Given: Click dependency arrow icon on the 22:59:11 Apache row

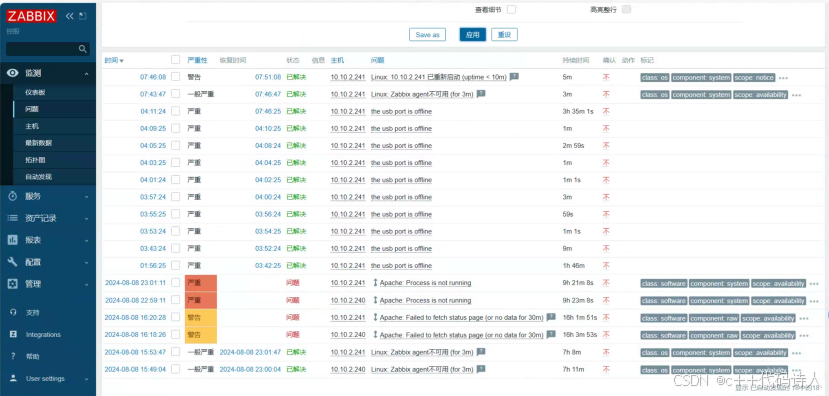Looking at the screenshot, I should tap(375, 300).
